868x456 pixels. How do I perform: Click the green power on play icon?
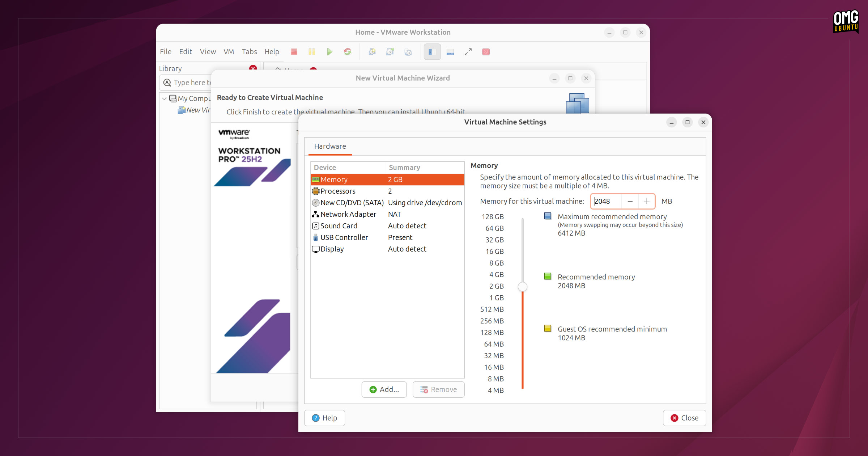click(329, 52)
